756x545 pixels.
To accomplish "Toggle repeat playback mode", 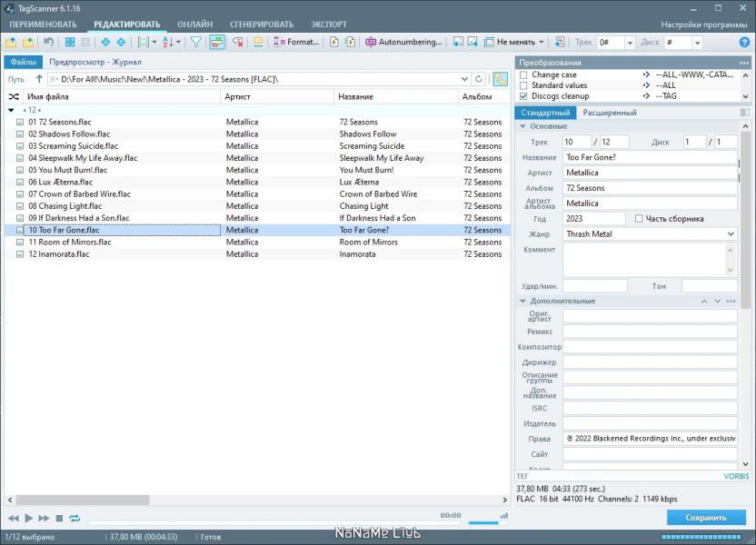I will pos(75,518).
